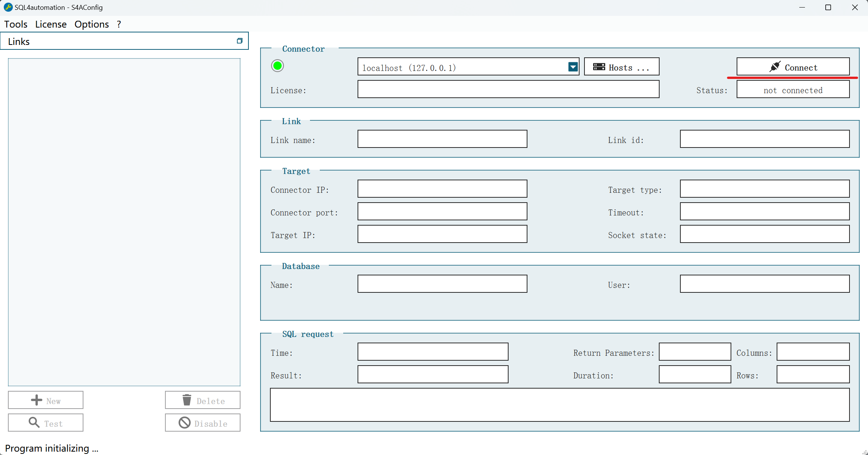Click the Hosts button to manage hosts
Viewport: 868px width, 455px height.
click(x=623, y=67)
